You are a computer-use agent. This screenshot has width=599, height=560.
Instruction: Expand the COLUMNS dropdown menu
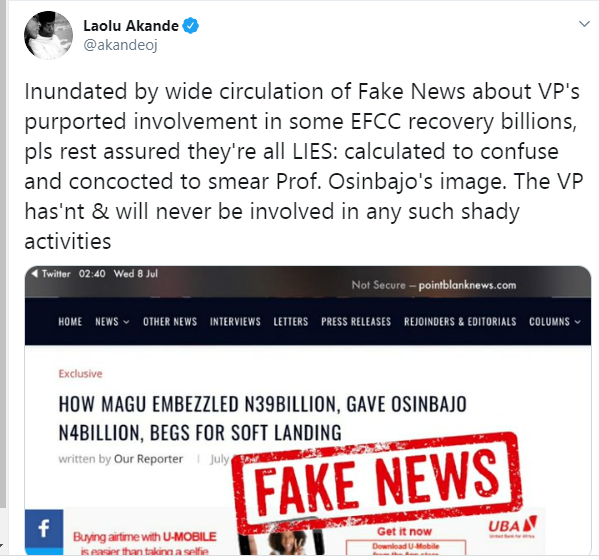click(555, 322)
